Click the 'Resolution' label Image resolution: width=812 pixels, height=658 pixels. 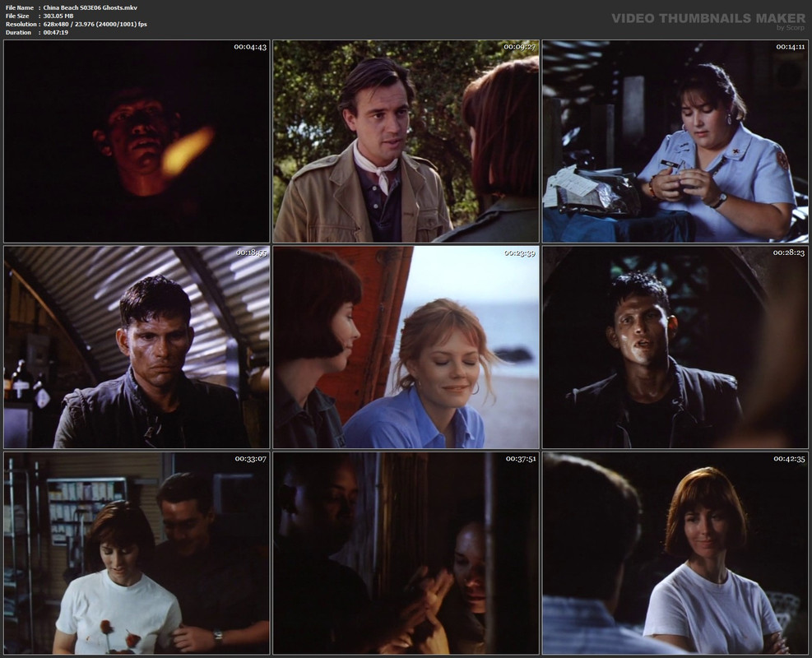(x=21, y=25)
